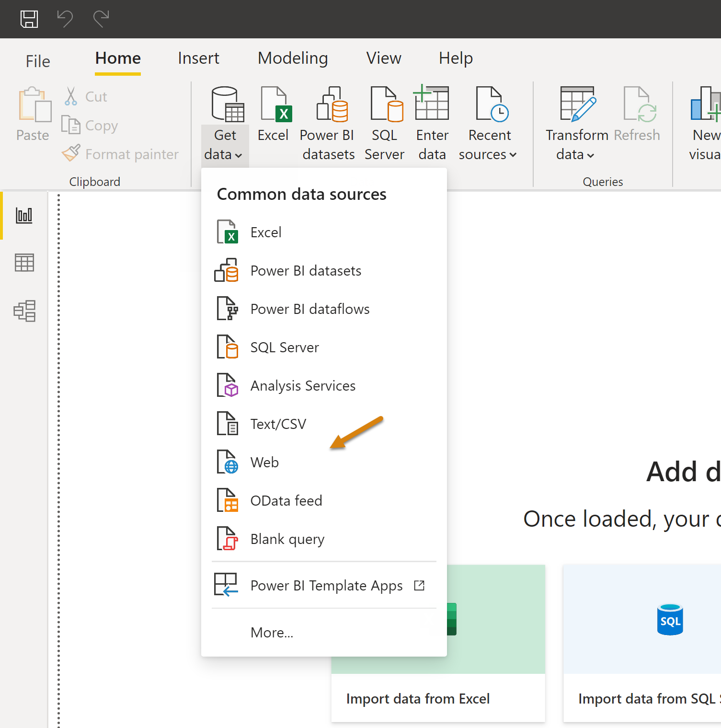
Task: Switch to Data table view icon
Action: 24,263
